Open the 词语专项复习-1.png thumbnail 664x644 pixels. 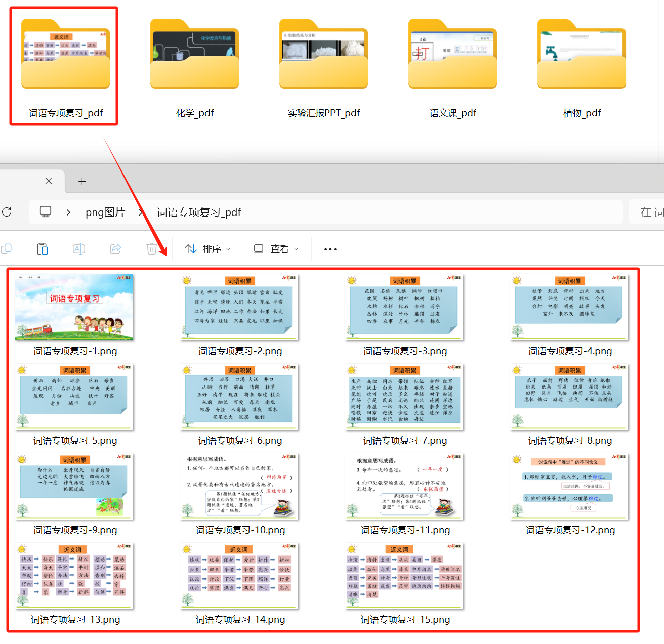pos(74,307)
